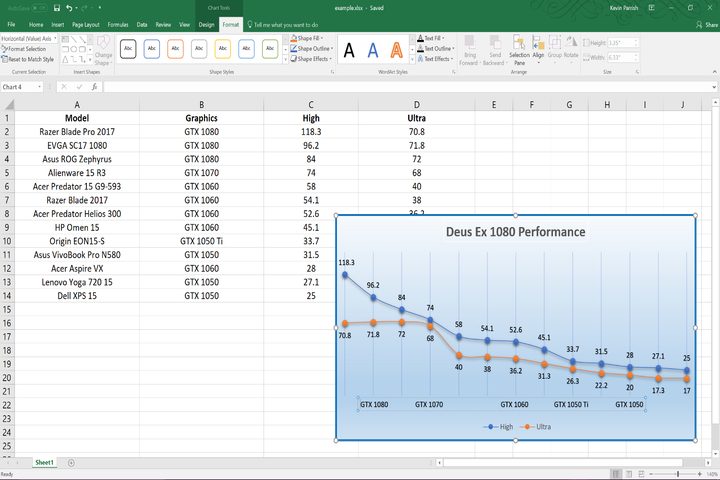
Task: Select the black outline Abc shape style
Action: coord(128,49)
